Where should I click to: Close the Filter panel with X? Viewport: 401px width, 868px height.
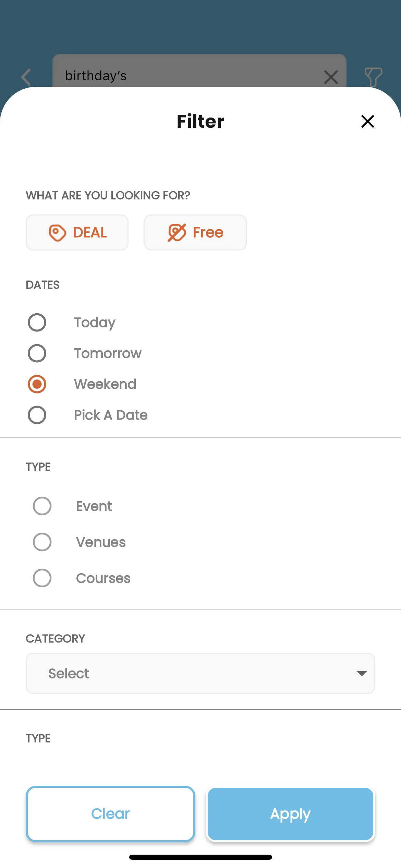(367, 121)
